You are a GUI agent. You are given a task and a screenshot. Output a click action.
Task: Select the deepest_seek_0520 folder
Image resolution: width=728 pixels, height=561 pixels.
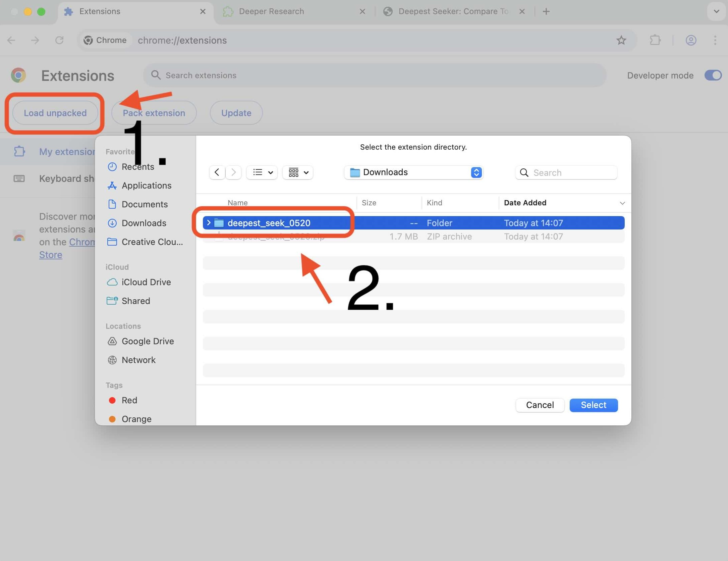tap(413, 223)
